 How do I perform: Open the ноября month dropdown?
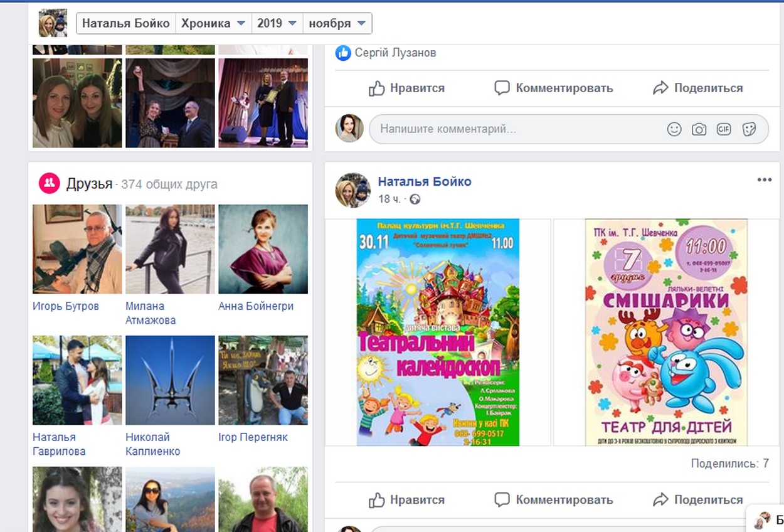pyautogui.click(x=337, y=24)
